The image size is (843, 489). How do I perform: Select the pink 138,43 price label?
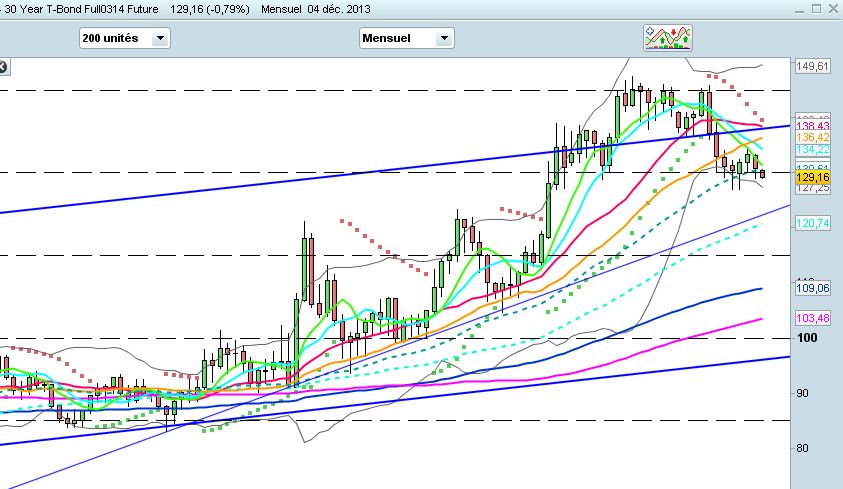(812, 125)
